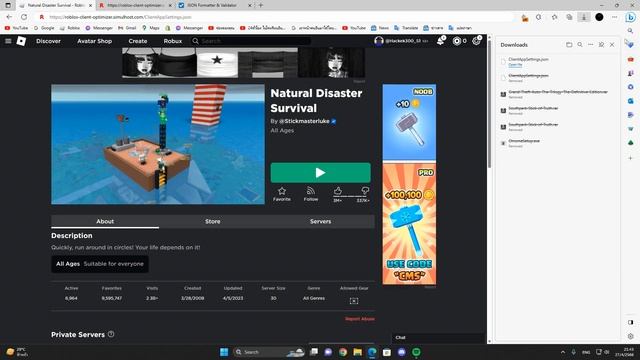Screen dimensions: 640x360
Task: Open Edge Settings and more menu
Action: (x=615, y=17)
